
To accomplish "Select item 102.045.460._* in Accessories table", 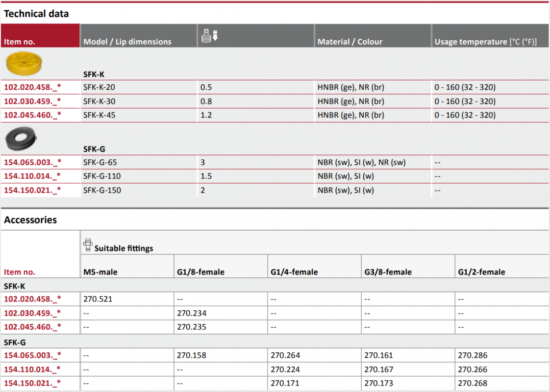I will (x=32, y=327).
